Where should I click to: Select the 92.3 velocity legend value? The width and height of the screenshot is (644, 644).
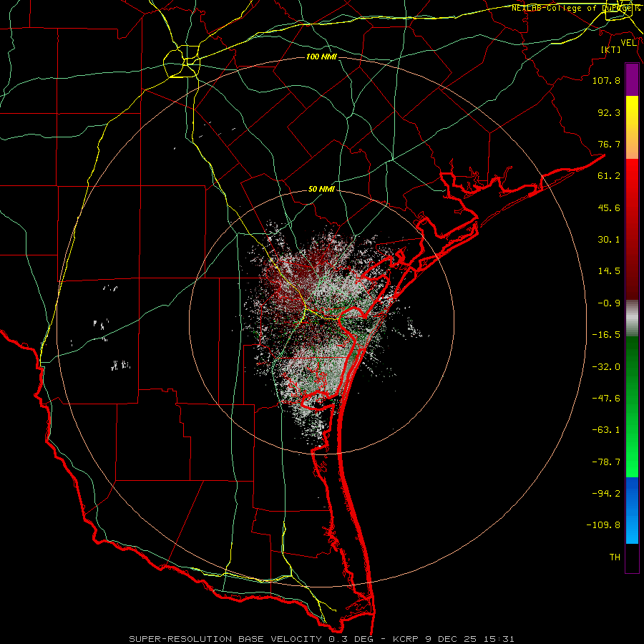[609, 112]
